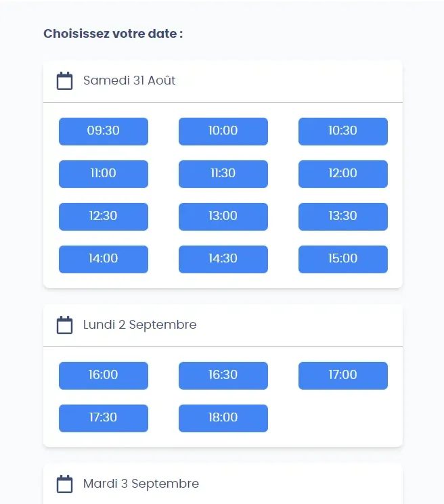Book the 18:00 slot on Lundi
This screenshot has width=444, height=504.
click(223, 418)
